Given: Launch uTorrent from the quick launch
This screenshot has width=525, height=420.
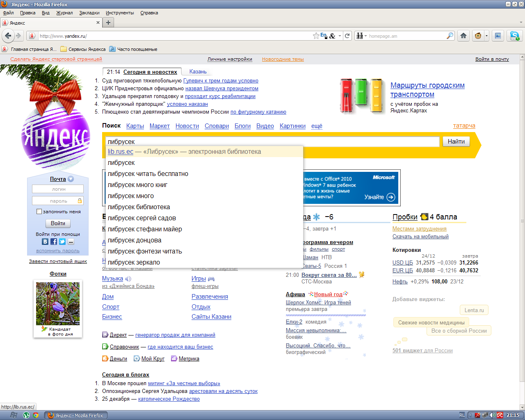Looking at the screenshot, I should (x=26, y=415).
